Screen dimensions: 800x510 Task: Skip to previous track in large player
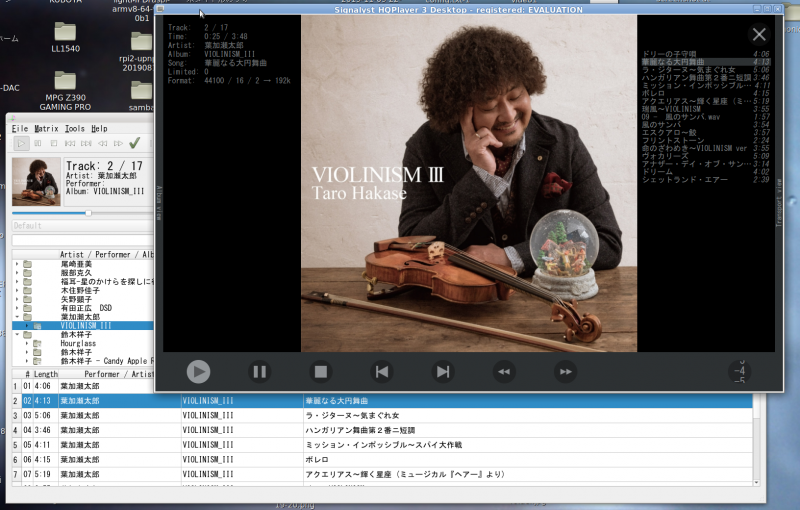point(381,372)
